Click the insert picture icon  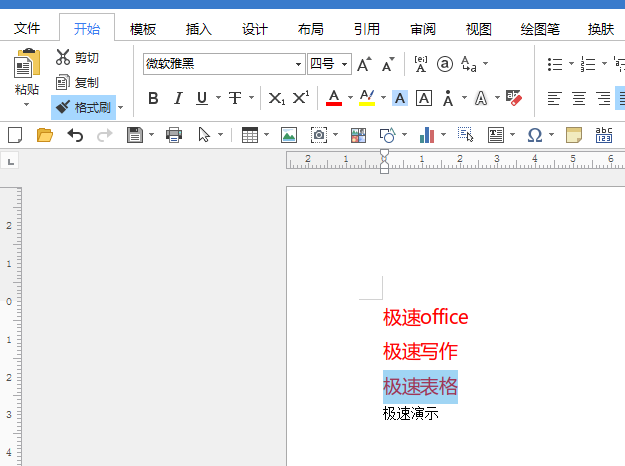click(x=289, y=135)
